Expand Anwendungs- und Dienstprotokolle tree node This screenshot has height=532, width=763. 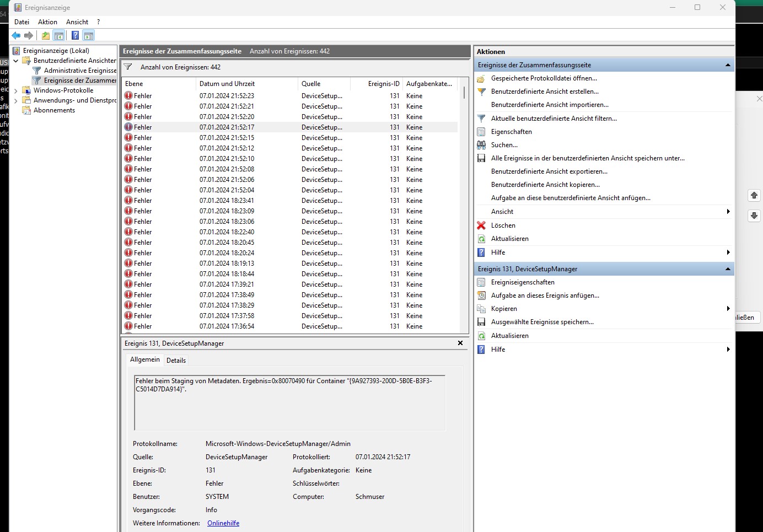pos(16,100)
